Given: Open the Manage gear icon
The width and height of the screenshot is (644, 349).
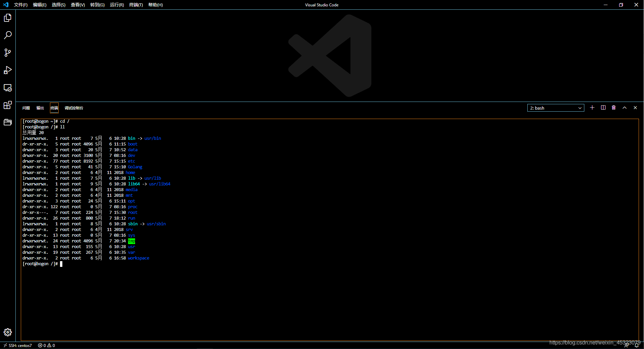Looking at the screenshot, I should click(x=8, y=332).
